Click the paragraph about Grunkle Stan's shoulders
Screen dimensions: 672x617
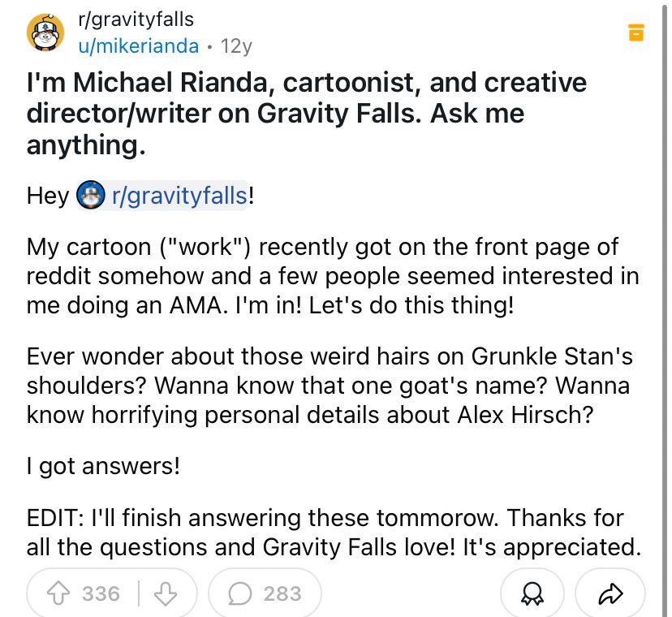coord(329,385)
